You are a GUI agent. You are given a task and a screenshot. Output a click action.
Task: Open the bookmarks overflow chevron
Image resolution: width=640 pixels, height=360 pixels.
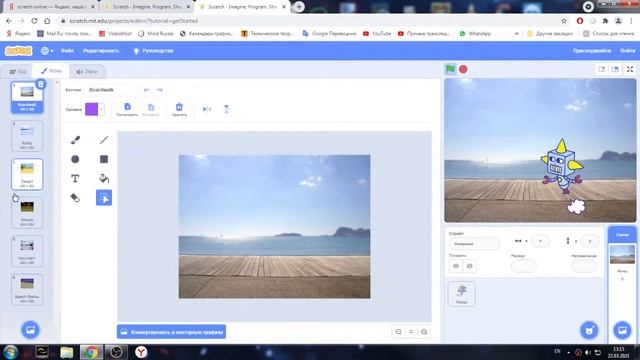pos(517,33)
